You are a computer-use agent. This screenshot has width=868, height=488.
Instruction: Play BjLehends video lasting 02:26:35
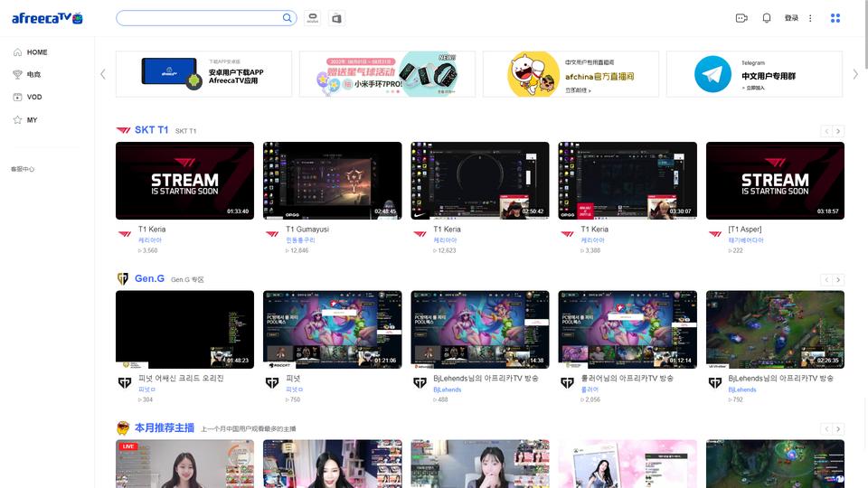click(775, 329)
